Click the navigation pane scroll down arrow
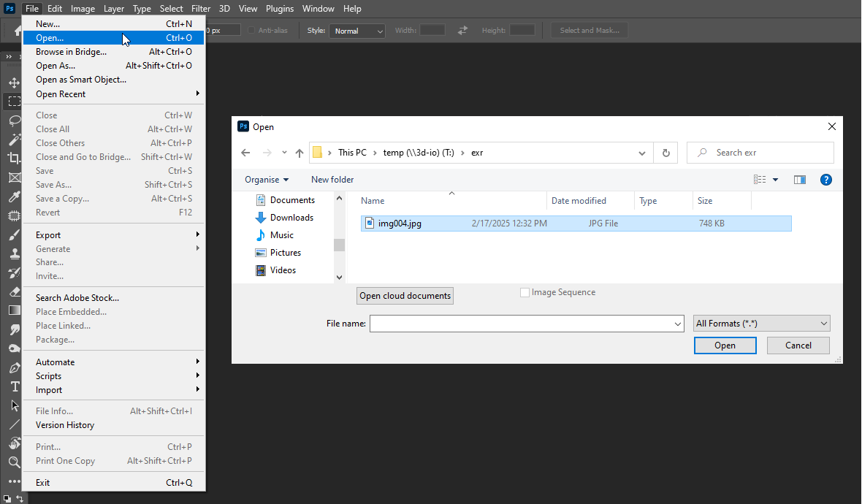The height and width of the screenshot is (504, 862). click(x=339, y=278)
